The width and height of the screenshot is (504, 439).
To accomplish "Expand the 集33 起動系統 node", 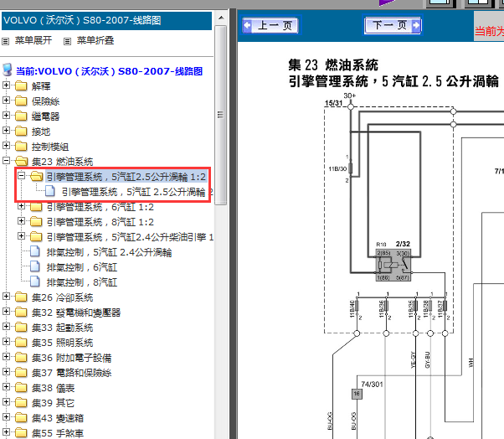I will [6, 327].
